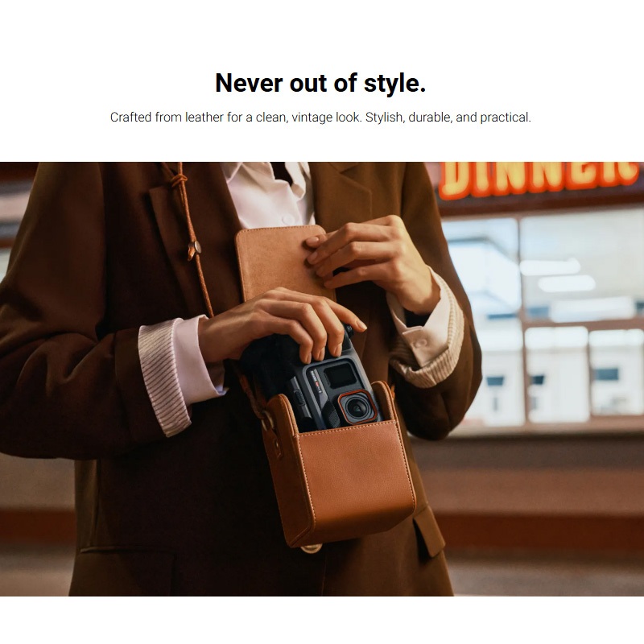644x644 pixels.
Task: Click the striped shirt cuff on left arm
Action: 163,377
